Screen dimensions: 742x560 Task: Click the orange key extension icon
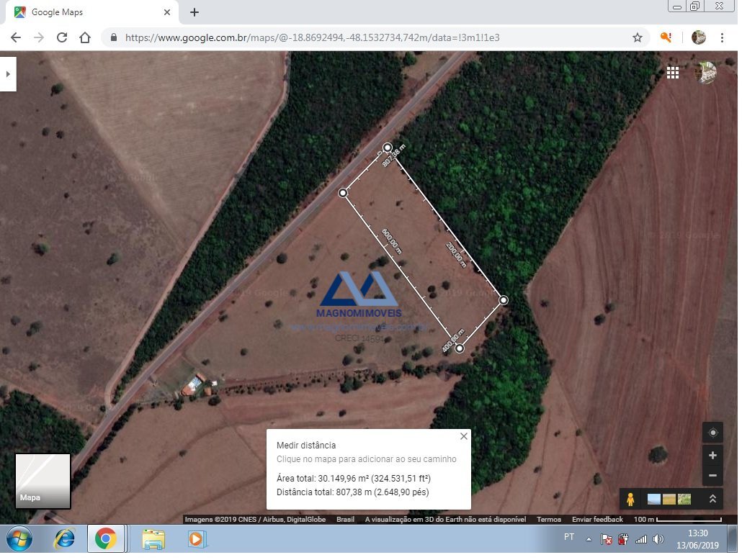666,37
